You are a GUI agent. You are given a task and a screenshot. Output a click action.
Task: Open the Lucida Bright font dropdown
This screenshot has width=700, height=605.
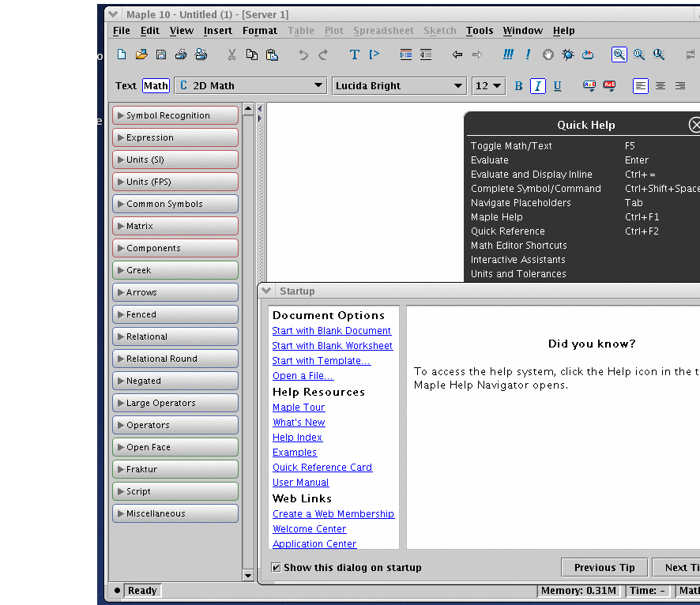click(x=399, y=85)
